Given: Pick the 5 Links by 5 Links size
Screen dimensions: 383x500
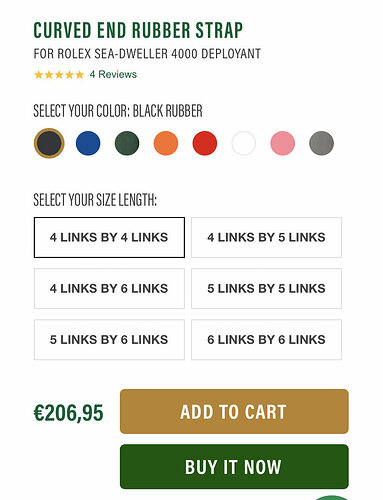Looking at the screenshot, I should pos(266,288).
